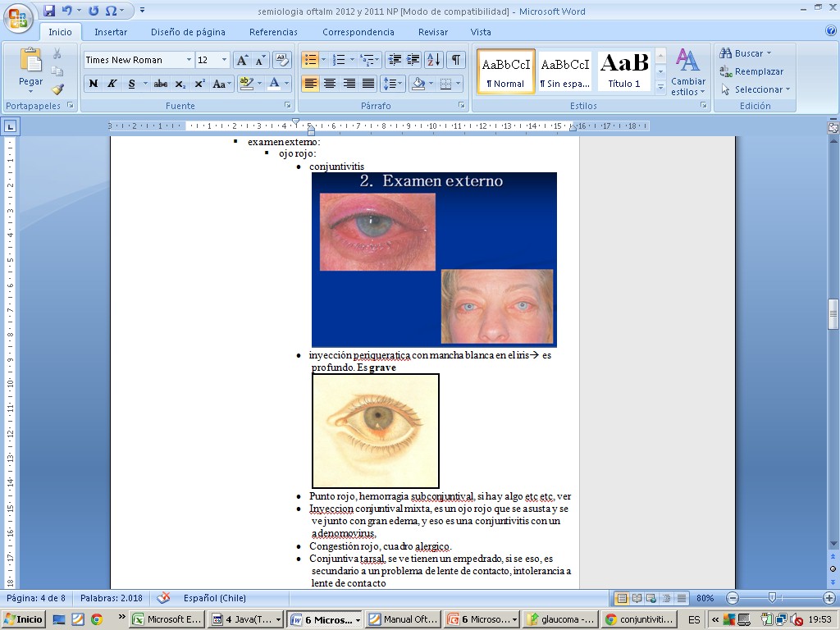
Task: Show paragraph marks with the pilcrow icon
Action: 455,60
